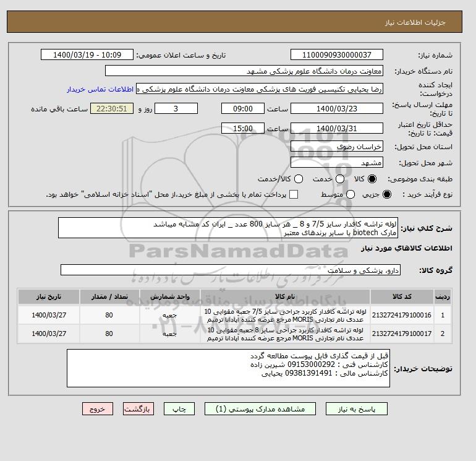Click the announcement date field 1400/03/19 - 10:09
Viewport: 476px width, 461px height.
(x=87, y=54)
